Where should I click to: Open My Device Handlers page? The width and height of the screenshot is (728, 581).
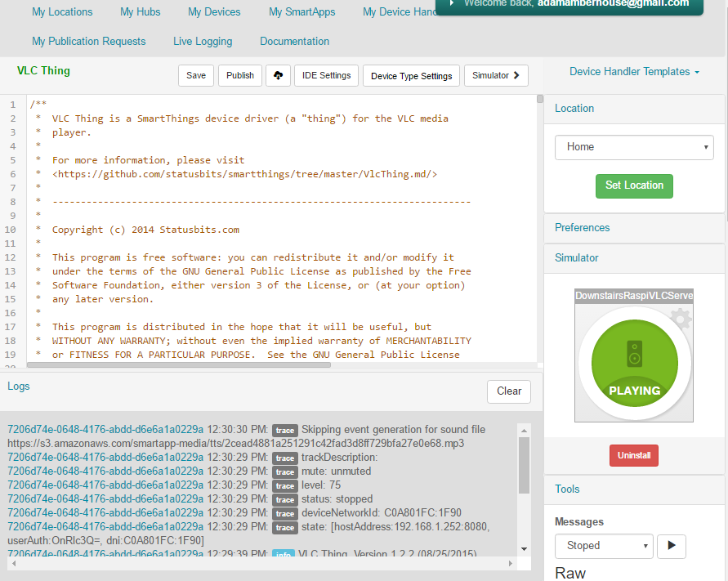(x=400, y=12)
